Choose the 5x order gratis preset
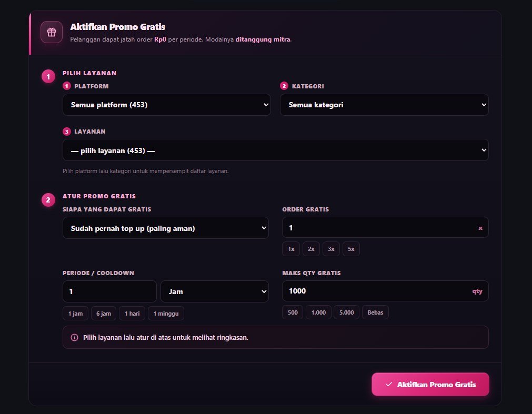Viewport: 532px width, 414px height. 351,249
